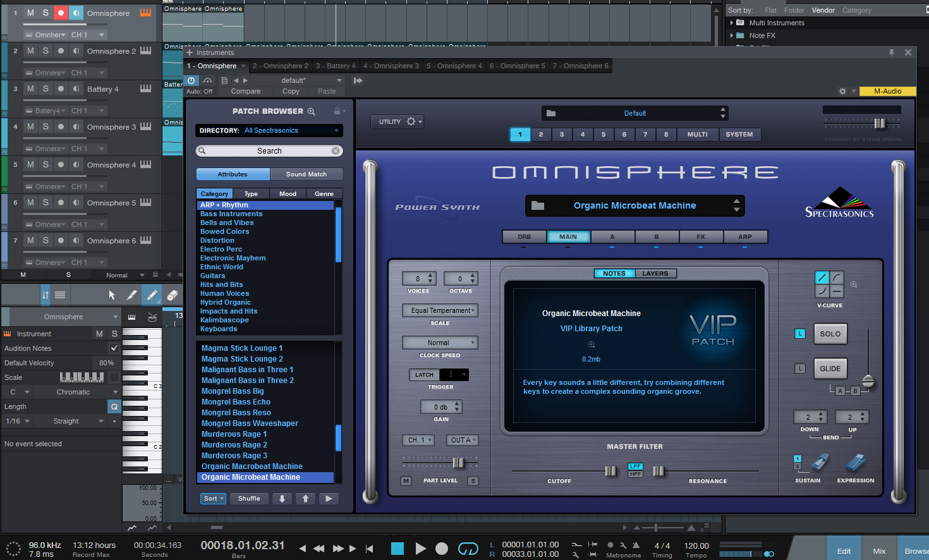Viewport: 929px width, 560px height.
Task: Toggle the L lock beside Solo
Action: 800,333
